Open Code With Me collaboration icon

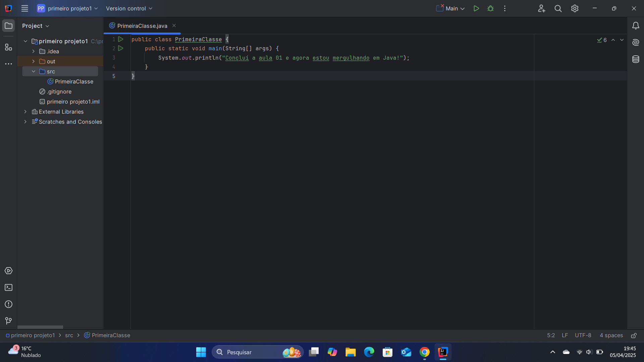[x=541, y=8]
